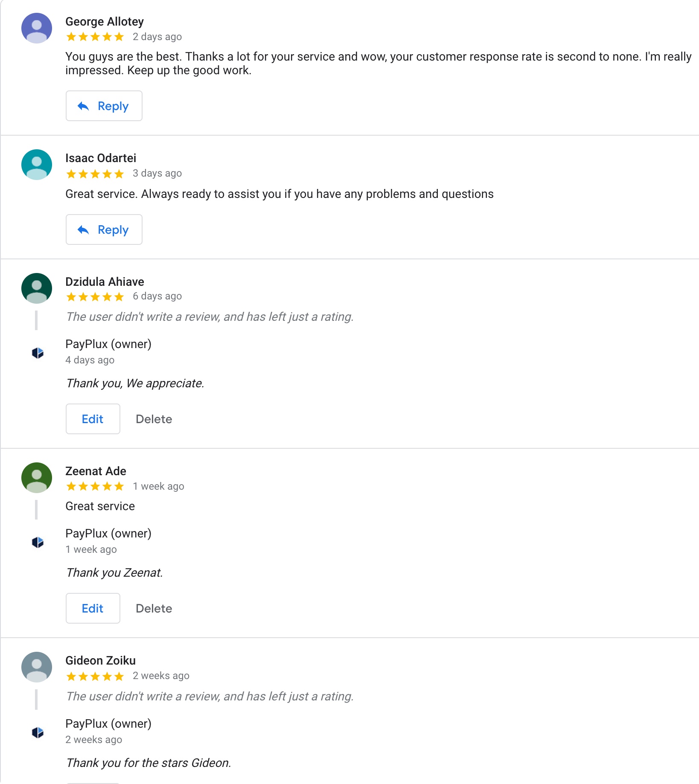This screenshot has width=699, height=784.
Task: Click the five-star rating on George Allotey's review
Action: tap(95, 37)
